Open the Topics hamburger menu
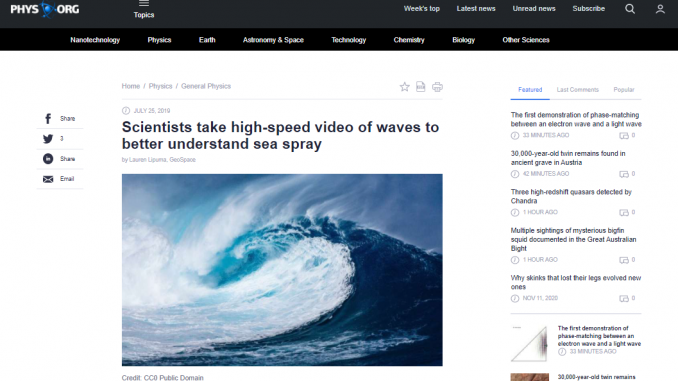 coord(144,10)
